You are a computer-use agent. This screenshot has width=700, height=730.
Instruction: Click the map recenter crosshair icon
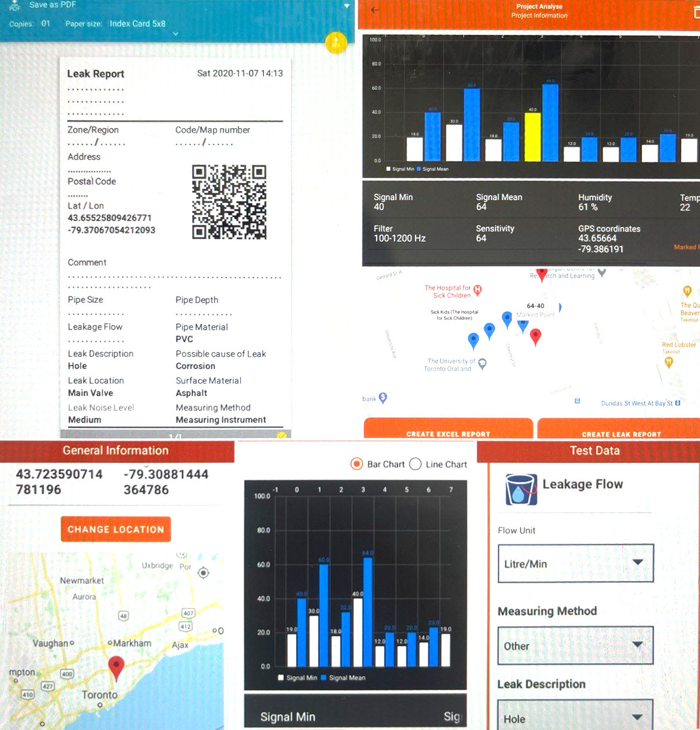(203, 573)
